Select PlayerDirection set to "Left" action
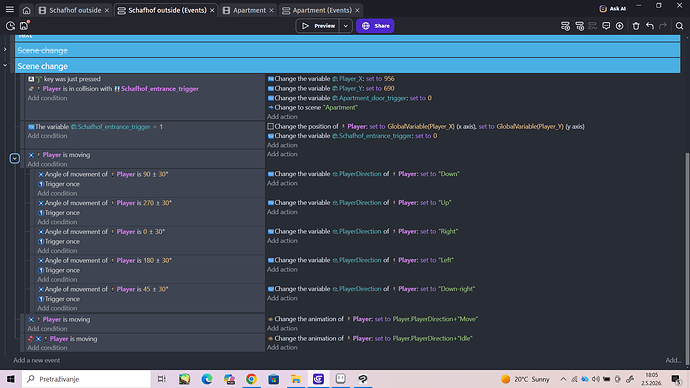690x388 pixels. pos(360,260)
